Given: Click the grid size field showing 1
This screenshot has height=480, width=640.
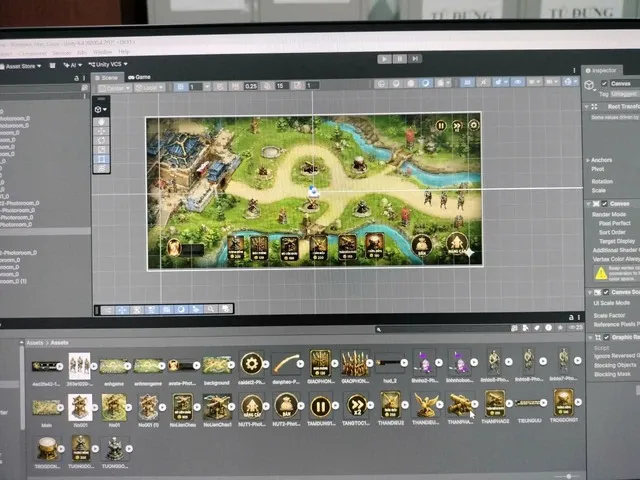Looking at the screenshot, I should point(195,87).
